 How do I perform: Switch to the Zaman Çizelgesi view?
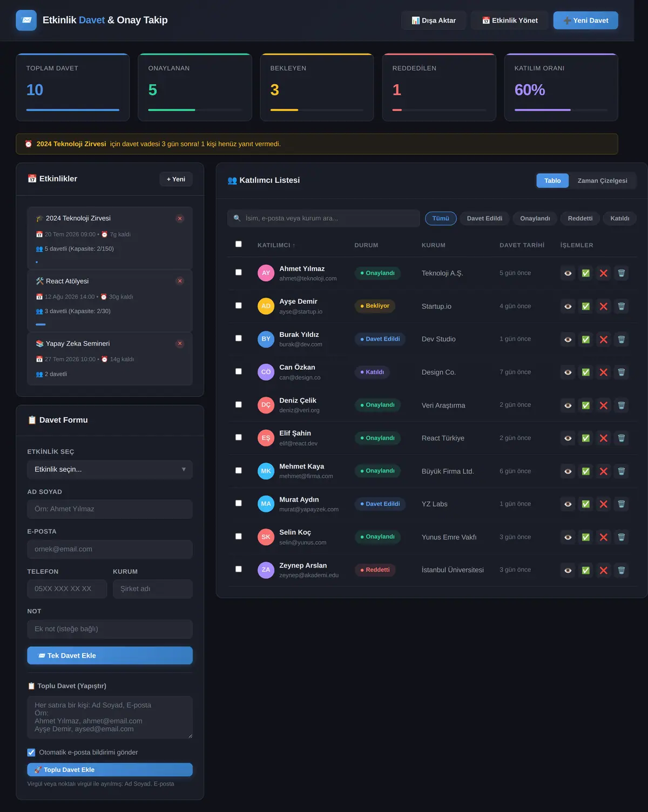click(602, 181)
